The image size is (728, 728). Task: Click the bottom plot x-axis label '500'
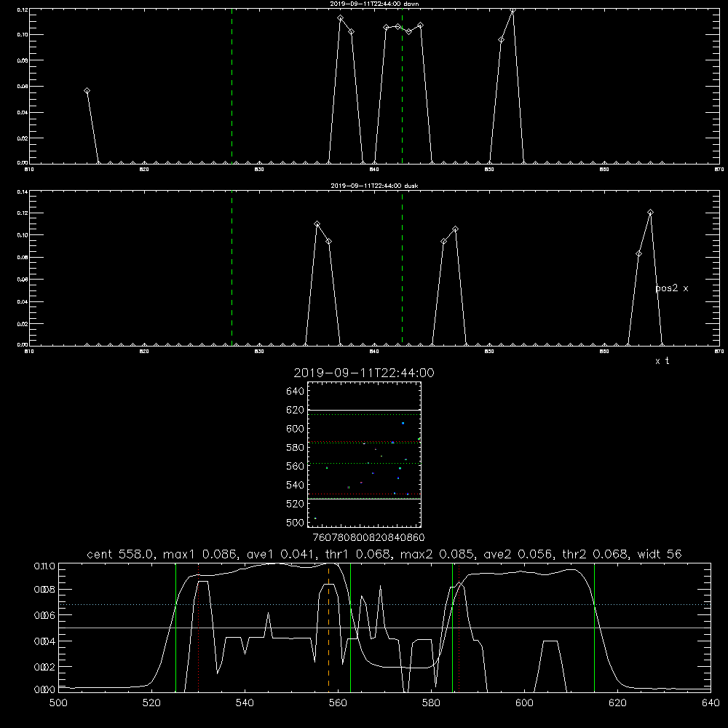pyautogui.click(x=58, y=703)
